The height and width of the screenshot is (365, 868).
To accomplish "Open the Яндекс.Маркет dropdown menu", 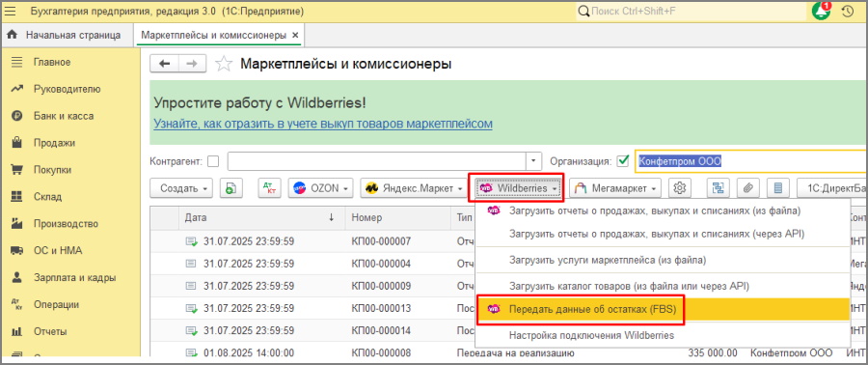I will point(414,188).
